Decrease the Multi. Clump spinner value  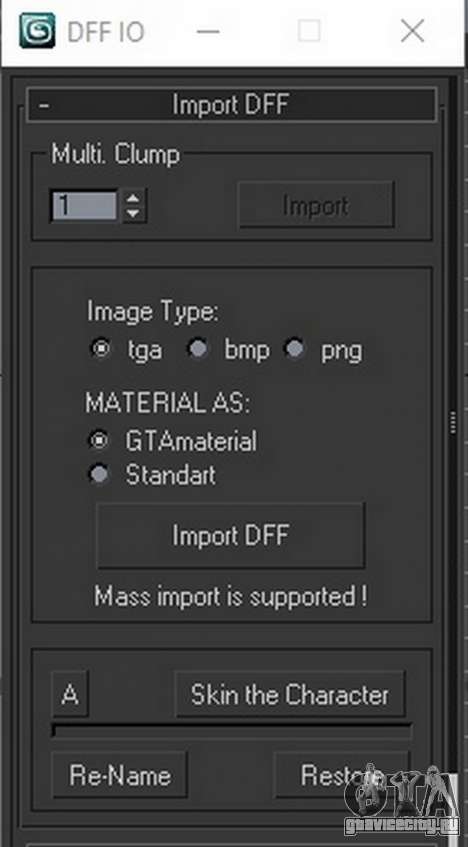pyautogui.click(x=133, y=214)
